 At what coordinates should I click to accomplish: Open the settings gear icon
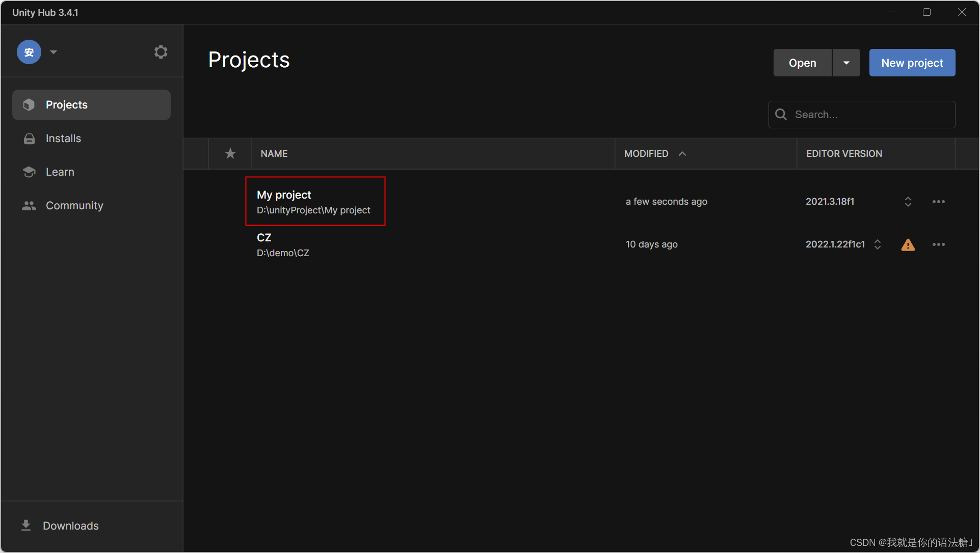tap(161, 52)
